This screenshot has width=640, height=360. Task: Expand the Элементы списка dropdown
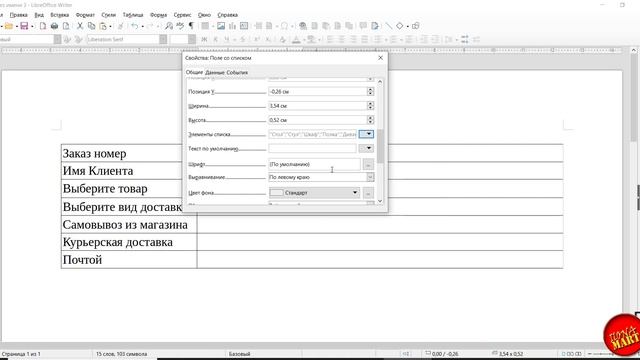coord(366,134)
